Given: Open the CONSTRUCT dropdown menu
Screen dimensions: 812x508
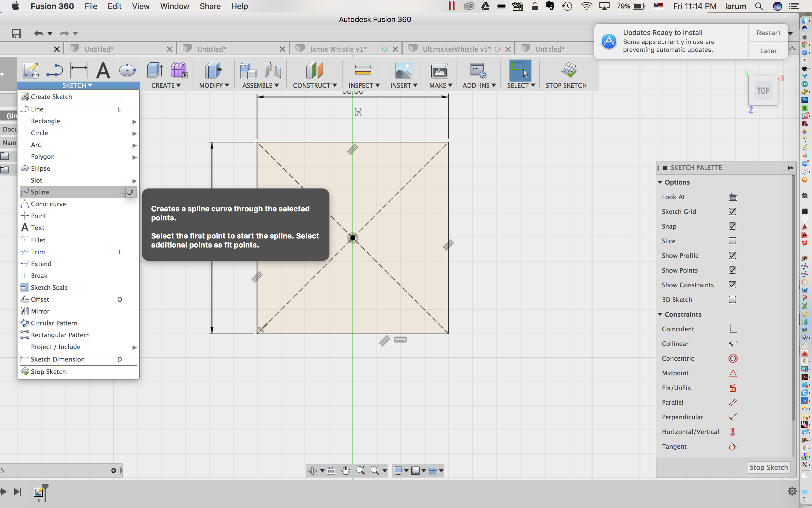Looking at the screenshot, I should [315, 86].
